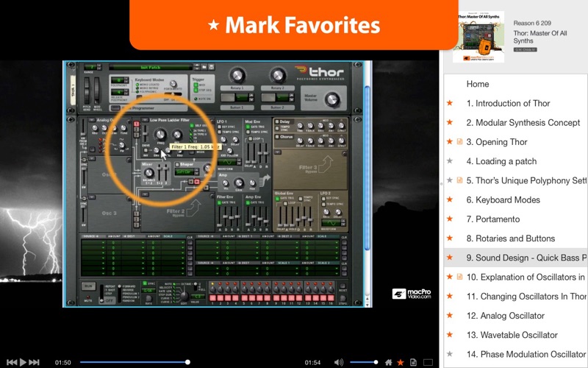Click the video progress slider
The image size is (588, 368).
[x=134, y=362]
